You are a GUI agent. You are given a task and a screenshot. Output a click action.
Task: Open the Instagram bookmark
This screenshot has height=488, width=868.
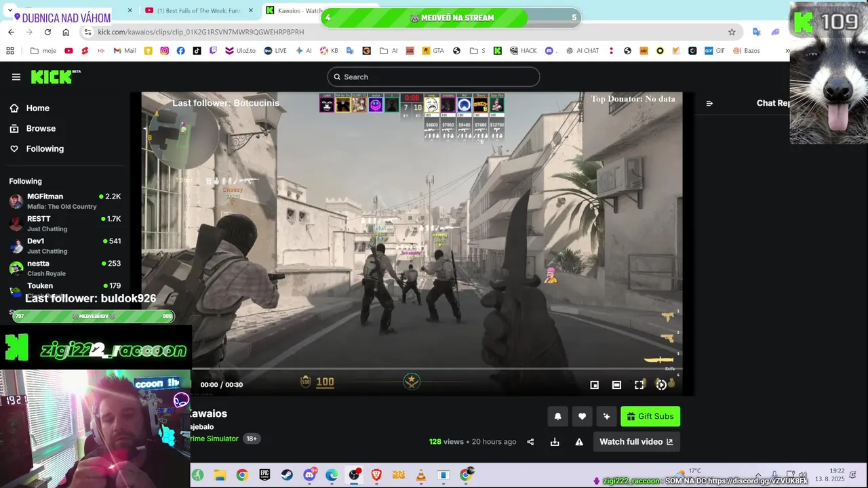(165, 51)
